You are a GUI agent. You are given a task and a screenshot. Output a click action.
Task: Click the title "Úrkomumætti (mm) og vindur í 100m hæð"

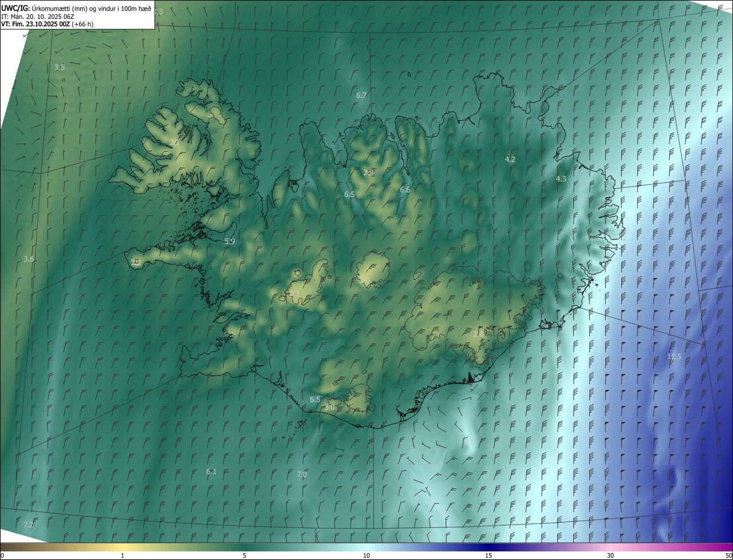91,8
